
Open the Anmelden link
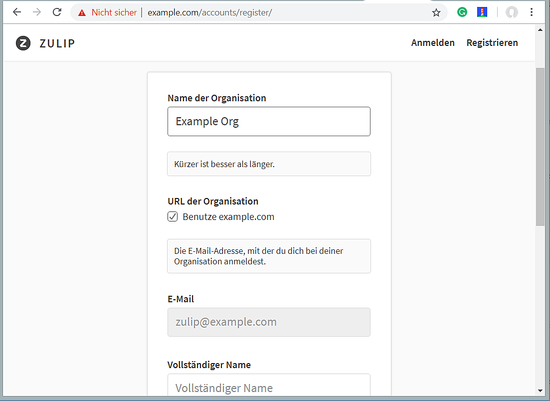(432, 43)
